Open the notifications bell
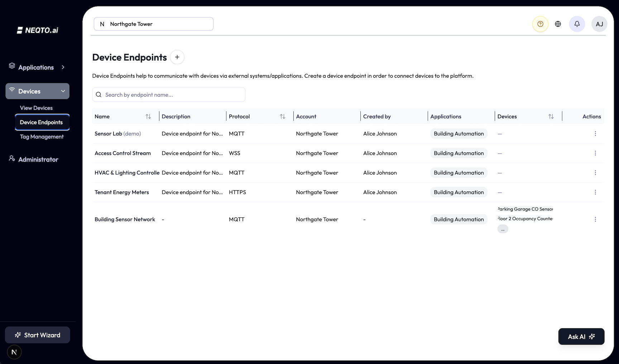This screenshot has height=364, width=619. click(577, 24)
